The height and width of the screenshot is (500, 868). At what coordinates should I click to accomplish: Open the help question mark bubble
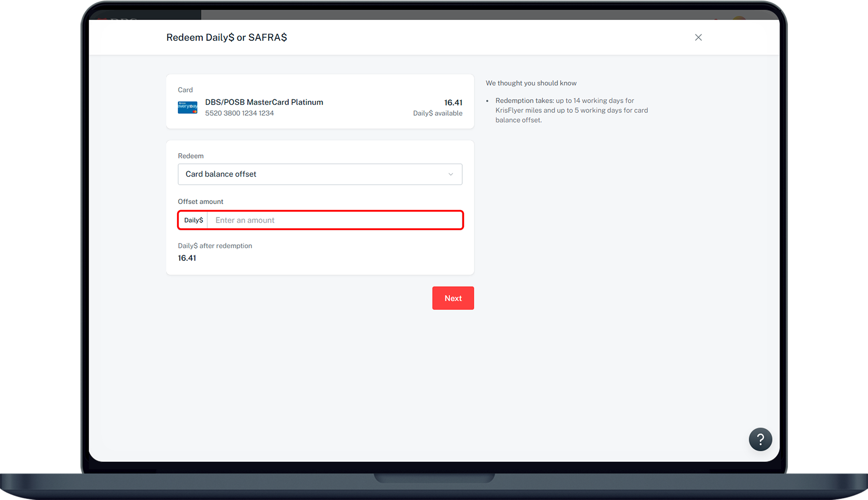pyautogui.click(x=760, y=440)
